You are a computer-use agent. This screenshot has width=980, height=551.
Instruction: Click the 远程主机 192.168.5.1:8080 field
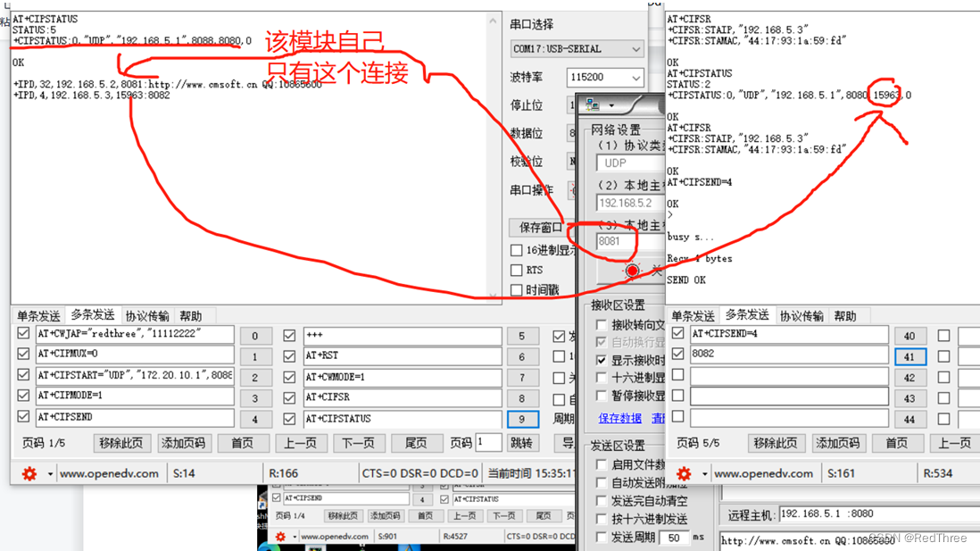[879, 514]
